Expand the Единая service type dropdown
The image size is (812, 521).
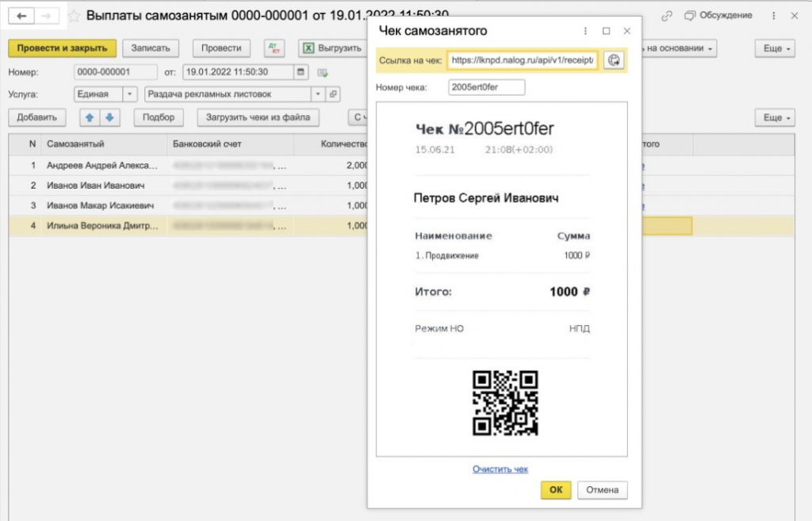pos(129,94)
